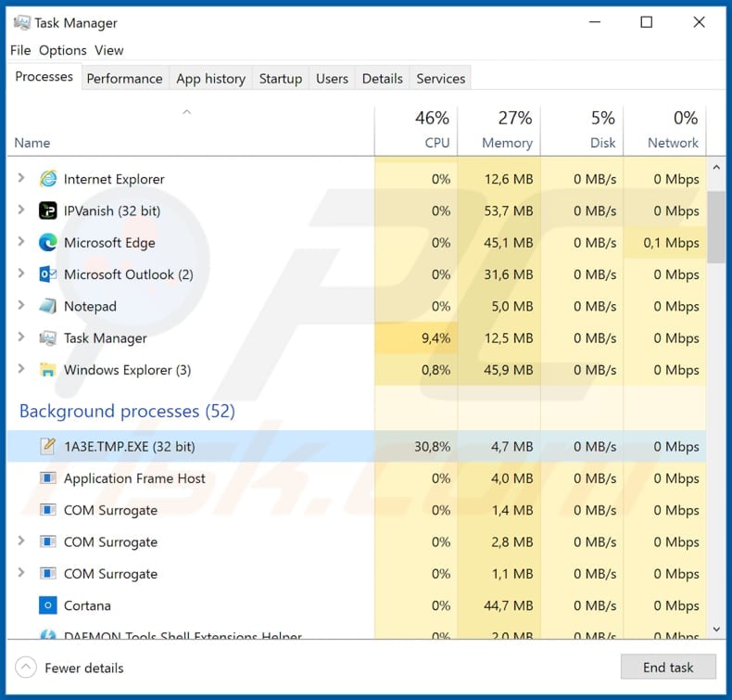This screenshot has height=700, width=732.
Task: Expand the Internet Explorer process group
Action: click(x=21, y=178)
